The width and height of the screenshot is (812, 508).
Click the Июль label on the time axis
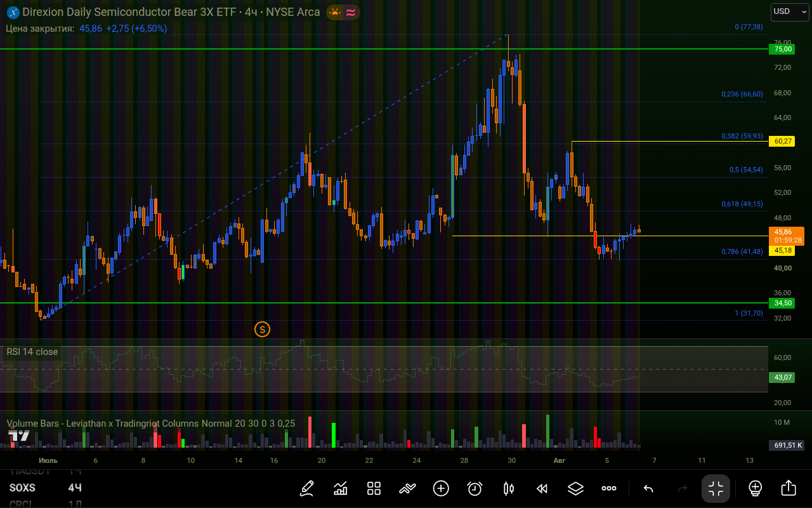(48, 460)
